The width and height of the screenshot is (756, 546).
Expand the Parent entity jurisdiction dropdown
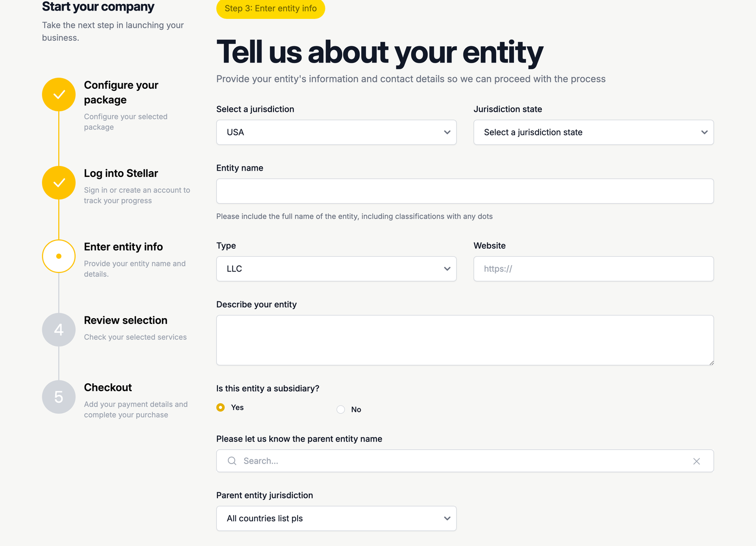point(337,519)
